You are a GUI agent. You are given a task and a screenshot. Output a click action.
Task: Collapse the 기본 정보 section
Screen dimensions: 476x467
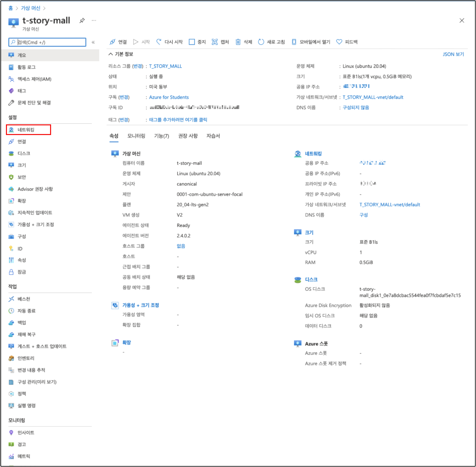pyautogui.click(x=111, y=54)
